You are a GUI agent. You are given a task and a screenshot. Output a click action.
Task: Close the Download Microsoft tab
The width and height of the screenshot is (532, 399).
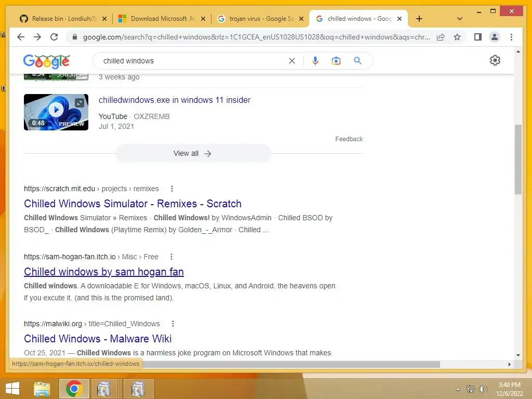[x=203, y=19]
